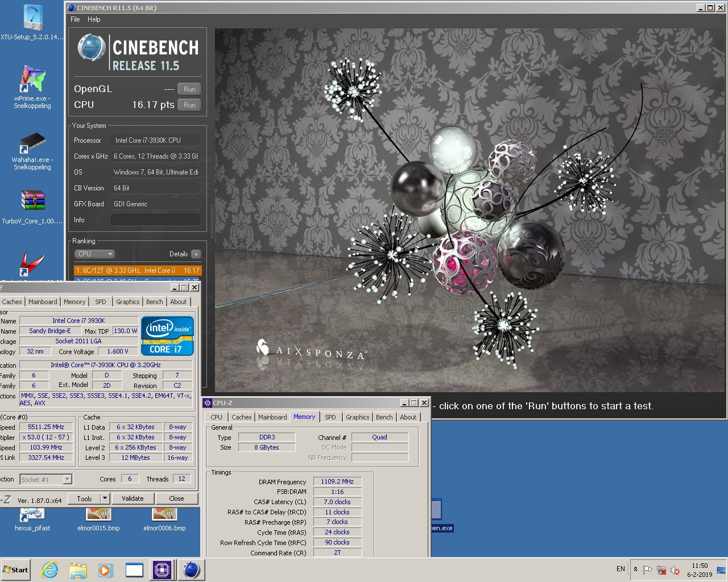728x582 pixels.
Task: Click CPU-Z Memory window title icon
Action: point(208,403)
